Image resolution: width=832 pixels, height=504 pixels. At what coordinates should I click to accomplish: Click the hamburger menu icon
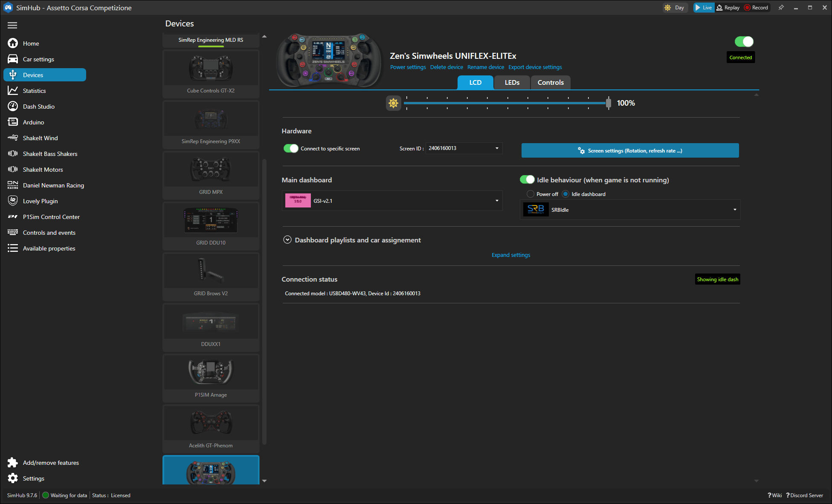(x=12, y=26)
